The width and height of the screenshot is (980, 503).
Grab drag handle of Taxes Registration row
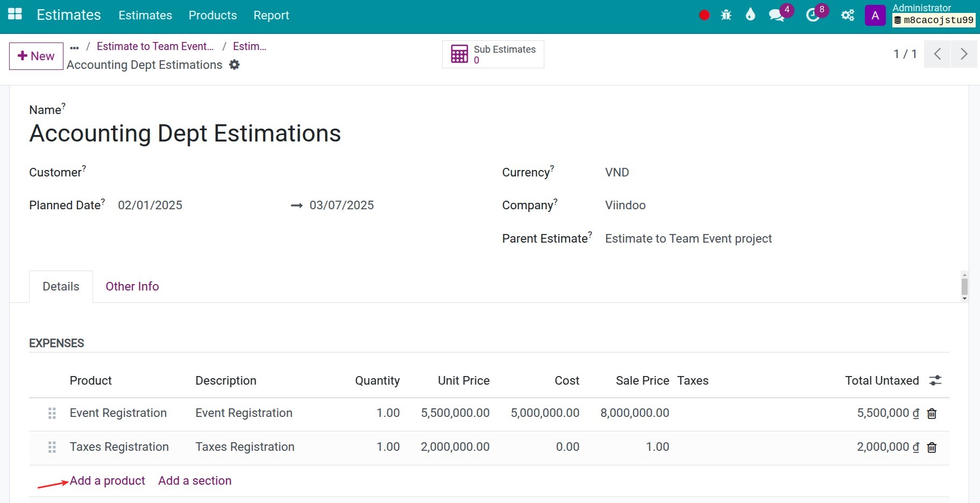pyautogui.click(x=52, y=447)
